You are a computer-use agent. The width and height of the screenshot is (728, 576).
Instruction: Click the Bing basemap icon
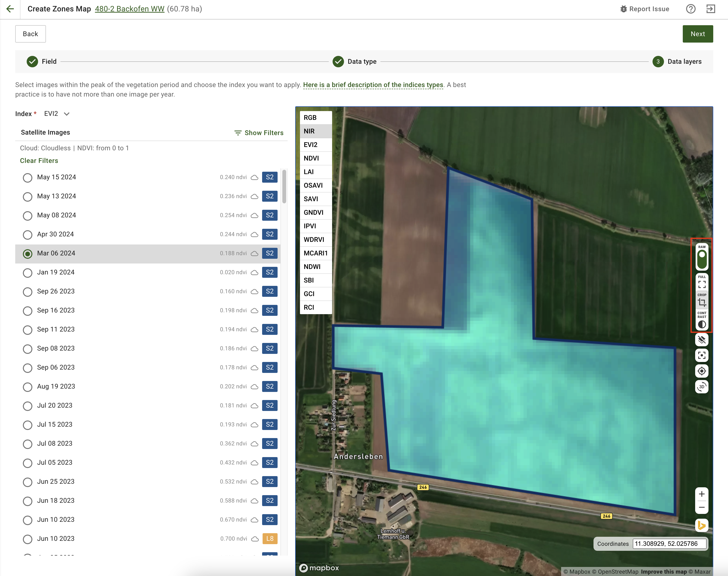702,525
